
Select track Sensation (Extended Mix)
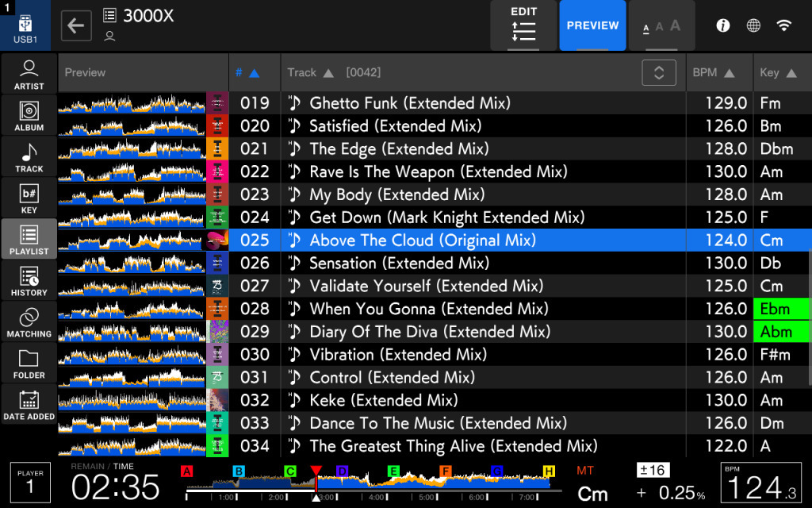pos(399,263)
